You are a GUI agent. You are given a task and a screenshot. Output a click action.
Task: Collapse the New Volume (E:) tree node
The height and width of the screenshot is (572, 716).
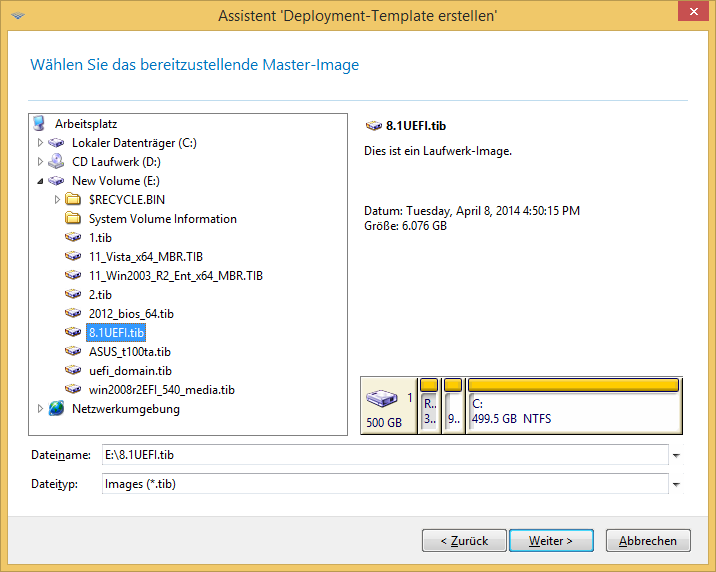tap(41, 181)
